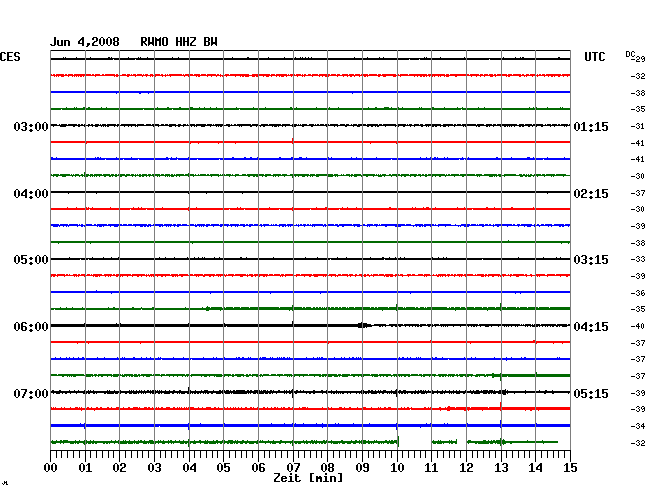Click the "Zeit [min]" axis title
Viewport: 650px width, 494px height.
coord(308,478)
